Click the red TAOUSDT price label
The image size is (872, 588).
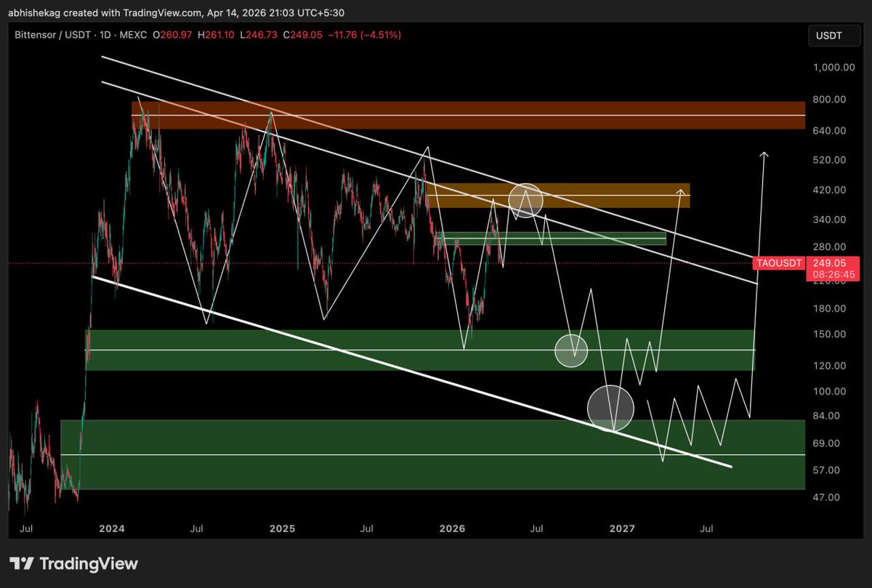[778, 263]
